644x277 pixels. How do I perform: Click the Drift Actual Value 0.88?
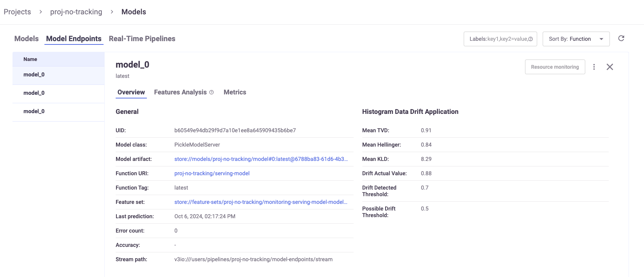coord(426,173)
